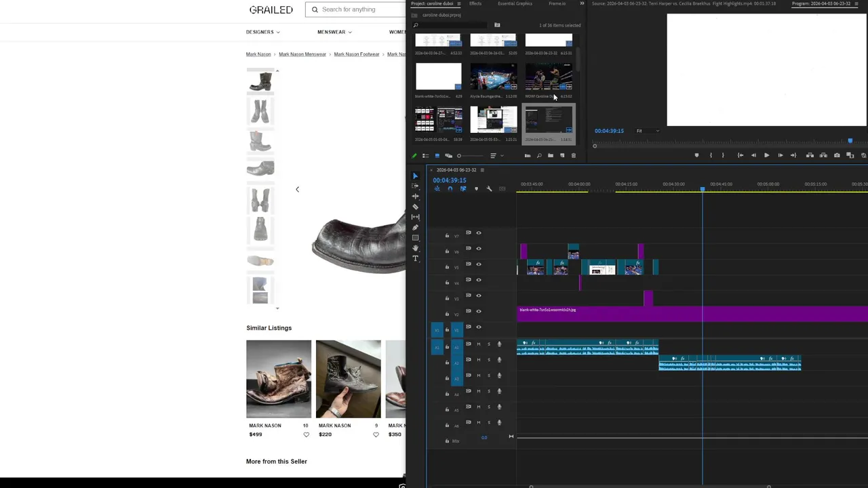The height and width of the screenshot is (488, 868).
Task: Select the Razor tool
Action: pos(416,207)
